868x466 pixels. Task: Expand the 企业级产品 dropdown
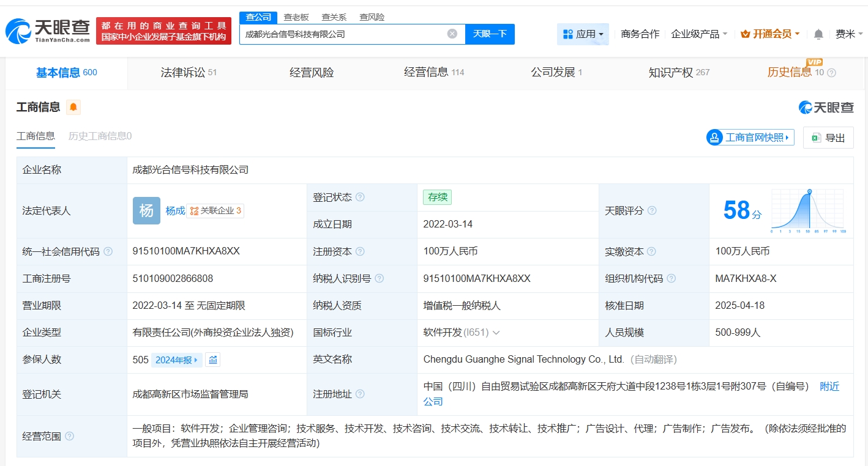point(699,34)
